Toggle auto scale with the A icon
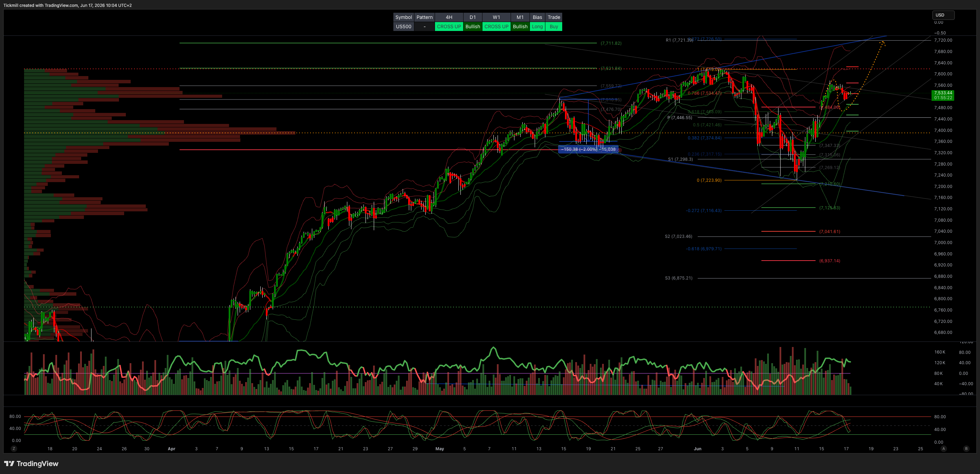The image size is (980, 474). [x=944, y=449]
